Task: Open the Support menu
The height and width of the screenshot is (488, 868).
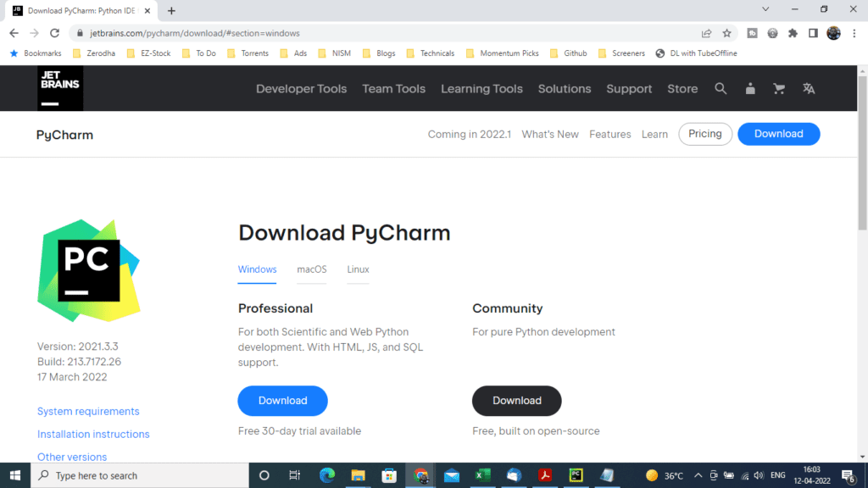Action: (629, 88)
